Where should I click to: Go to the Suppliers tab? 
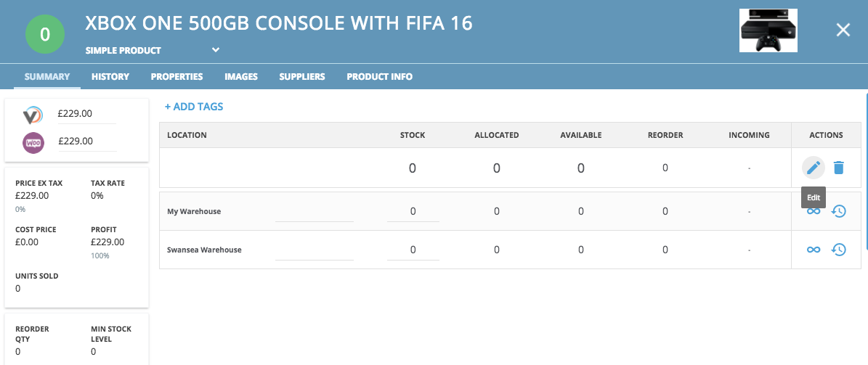click(301, 76)
